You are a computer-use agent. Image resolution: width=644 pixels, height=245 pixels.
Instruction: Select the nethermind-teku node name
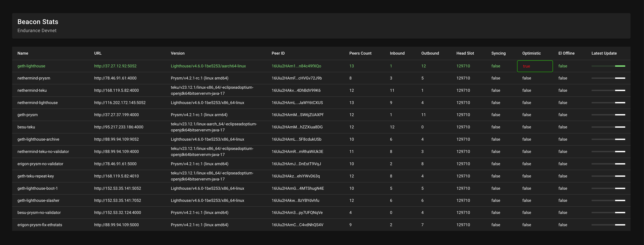tap(32, 91)
